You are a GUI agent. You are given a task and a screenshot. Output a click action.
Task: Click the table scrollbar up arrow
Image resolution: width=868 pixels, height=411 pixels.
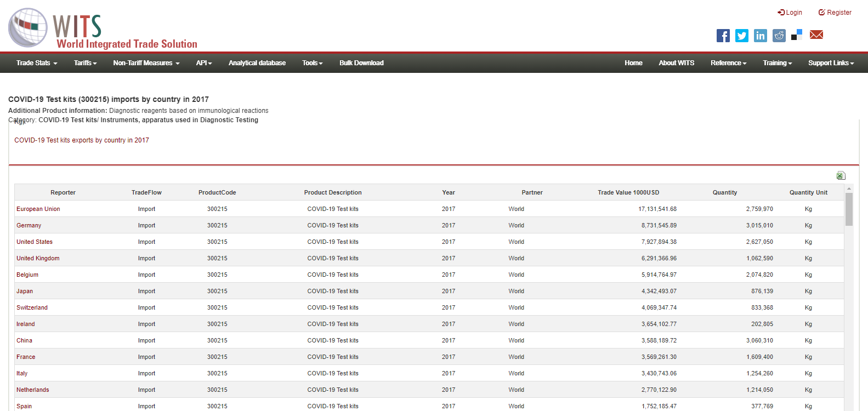(849, 189)
